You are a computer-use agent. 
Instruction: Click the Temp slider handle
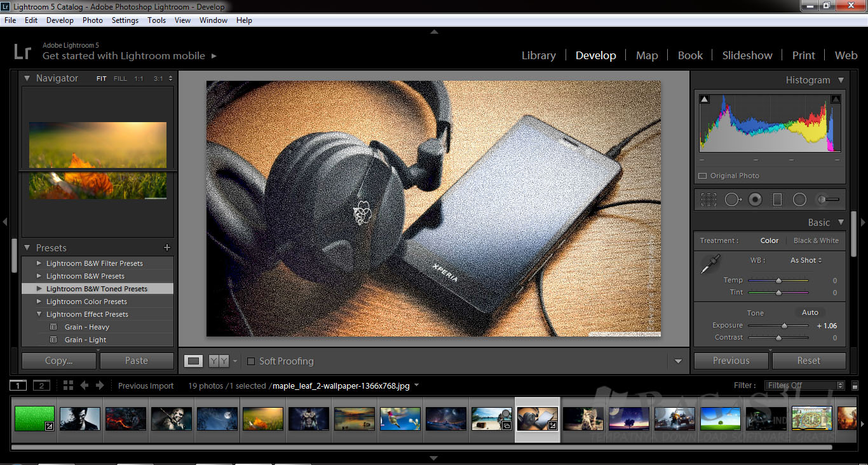click(x=778, y=281)
